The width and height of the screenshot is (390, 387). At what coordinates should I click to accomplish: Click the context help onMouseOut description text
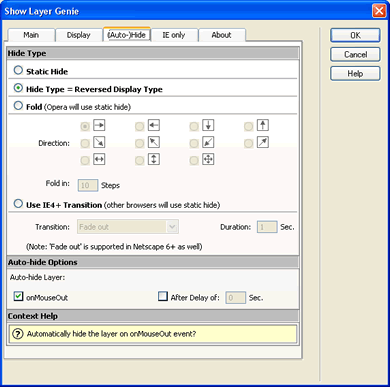[111, 334]
